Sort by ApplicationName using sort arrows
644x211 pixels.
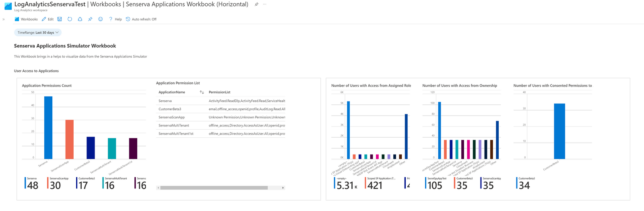(202, 92)
